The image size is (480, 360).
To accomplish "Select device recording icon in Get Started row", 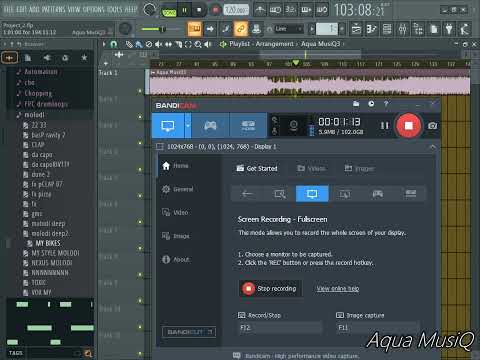I will coord(410,194).
